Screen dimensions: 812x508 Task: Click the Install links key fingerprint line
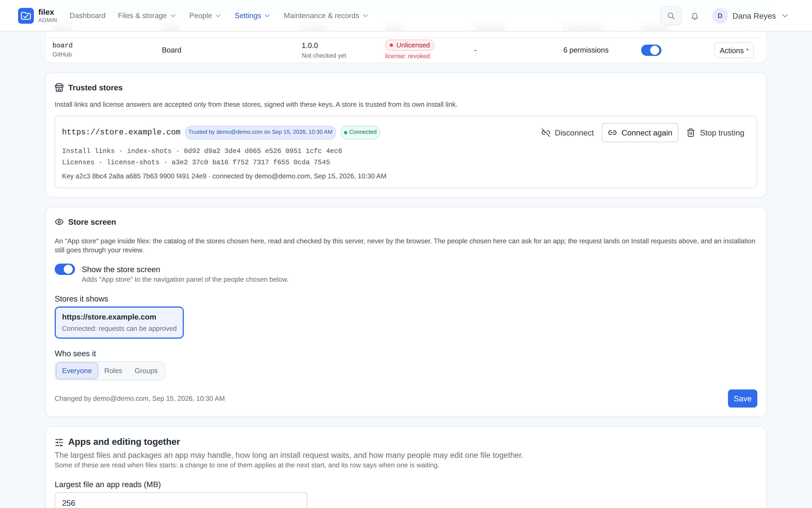click(202, 151)
